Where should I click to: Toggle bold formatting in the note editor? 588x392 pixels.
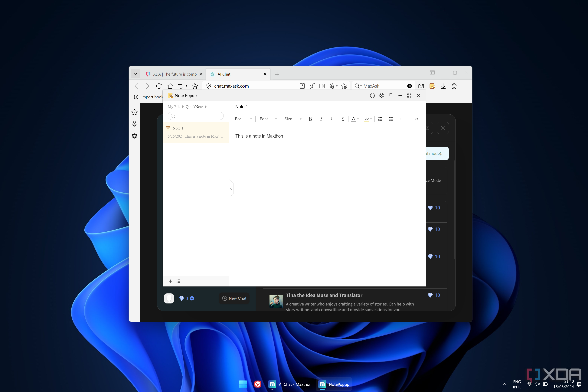click(x=310, y=119)
